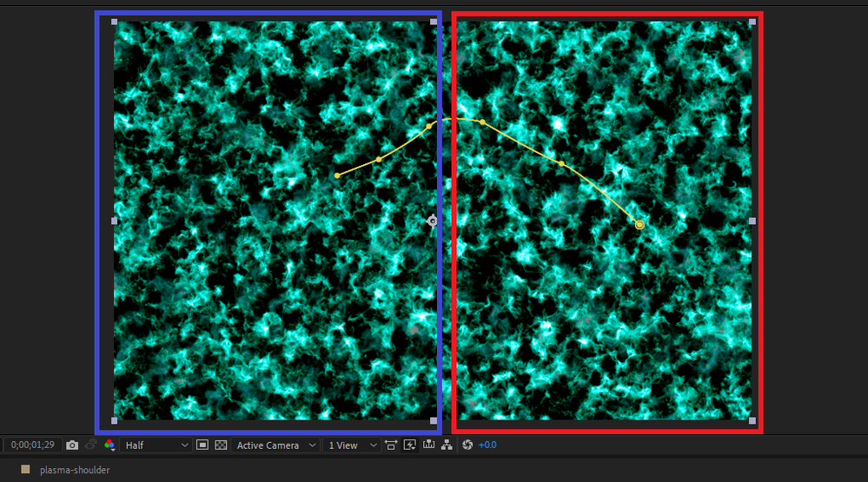Image resolution: width=868 pixels, height=482 pixels.
Task: Click the Fast Previews icon
Action: pyautogui.click(x=409, y=445)
